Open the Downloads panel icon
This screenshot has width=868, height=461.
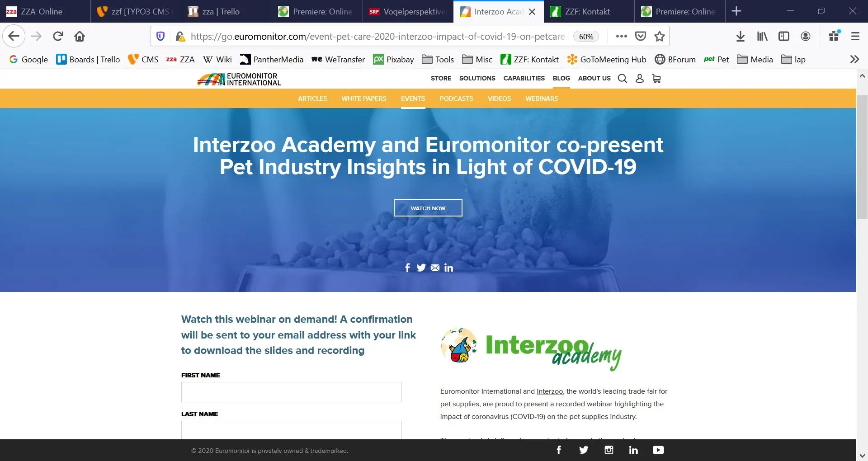(740, 36)
